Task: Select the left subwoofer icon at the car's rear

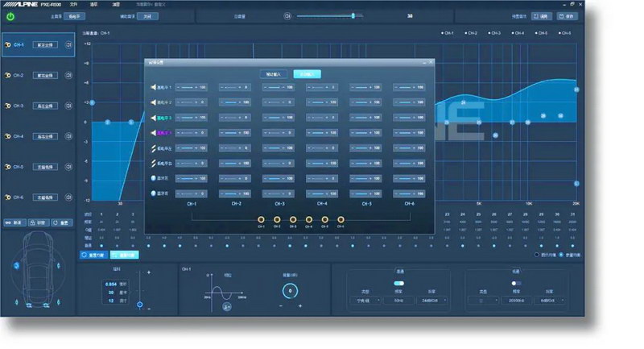Action: pyautogui.click(x=29, y=305)
